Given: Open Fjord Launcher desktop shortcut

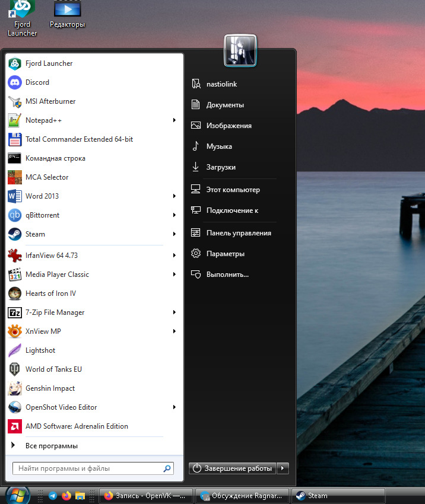Looking at the screenshot, I should pos(22,18).
